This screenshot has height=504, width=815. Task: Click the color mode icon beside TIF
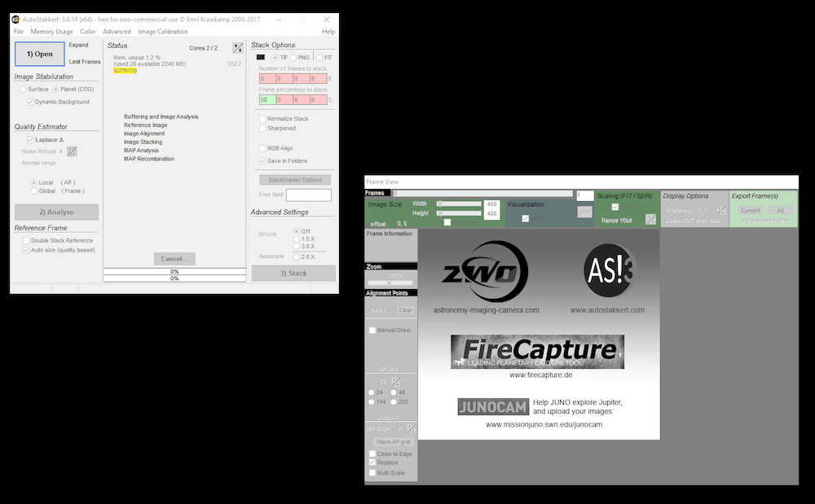pyautogui.click(x=261, y=57)
